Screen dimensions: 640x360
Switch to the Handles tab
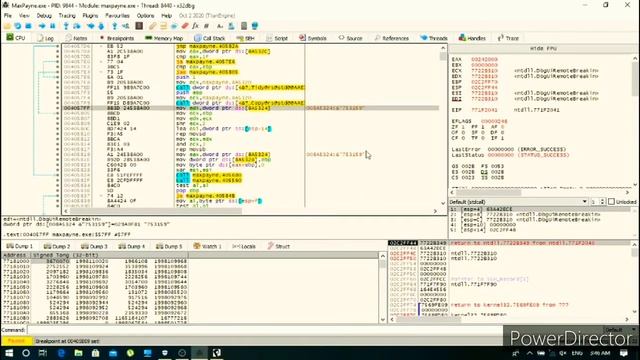(472, 38)
